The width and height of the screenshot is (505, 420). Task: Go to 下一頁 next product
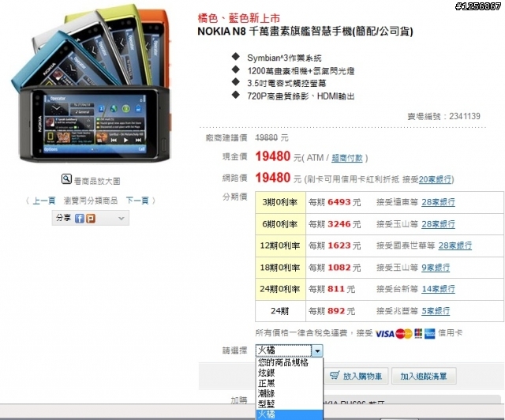tap(137, 201)
